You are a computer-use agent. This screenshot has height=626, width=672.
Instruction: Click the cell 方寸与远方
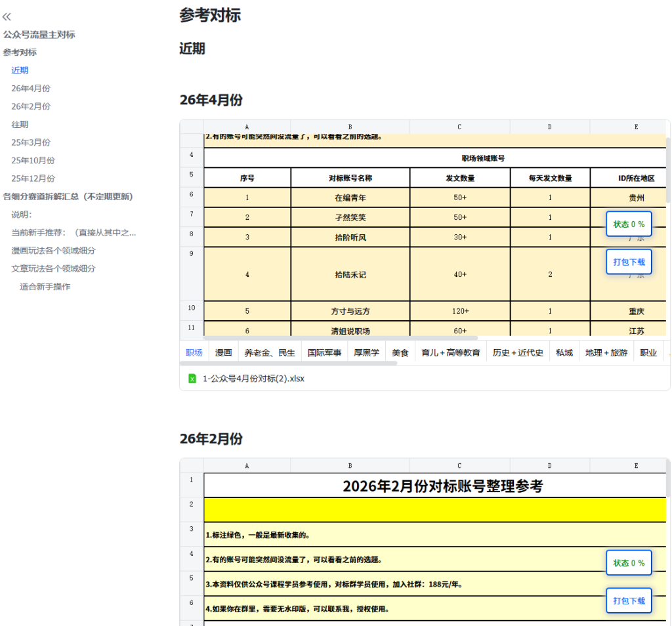coord(350,311)
